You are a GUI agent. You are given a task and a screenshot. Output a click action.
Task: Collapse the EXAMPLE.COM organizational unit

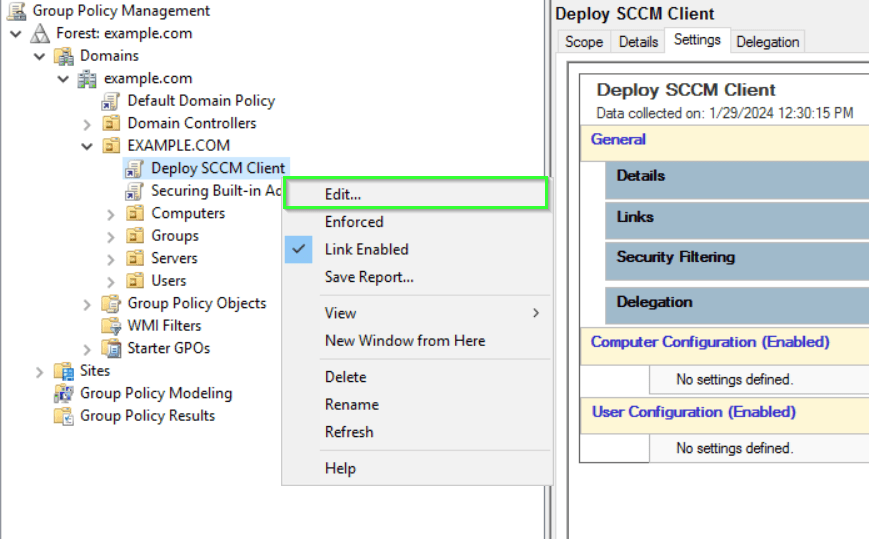tap(87, 146)
